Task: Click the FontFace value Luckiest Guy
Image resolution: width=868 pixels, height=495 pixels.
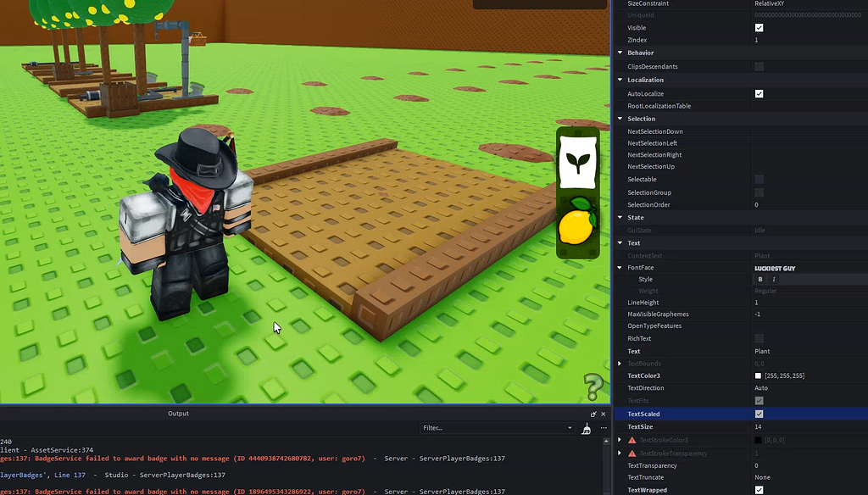Action: point(775,269)
